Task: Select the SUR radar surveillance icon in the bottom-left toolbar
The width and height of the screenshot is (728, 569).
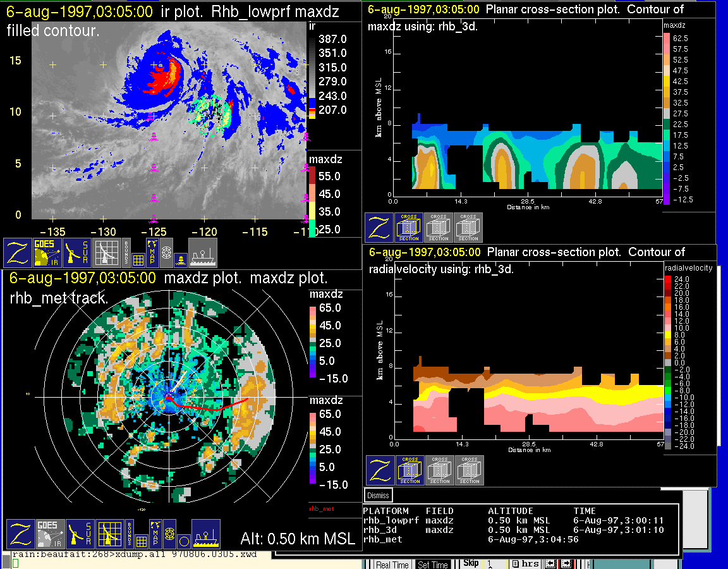Action: click(79, 534)
